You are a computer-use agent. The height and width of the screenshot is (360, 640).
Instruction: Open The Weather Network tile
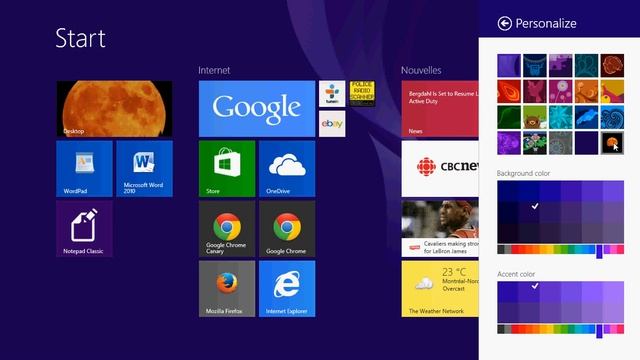(x=440, y=289)
